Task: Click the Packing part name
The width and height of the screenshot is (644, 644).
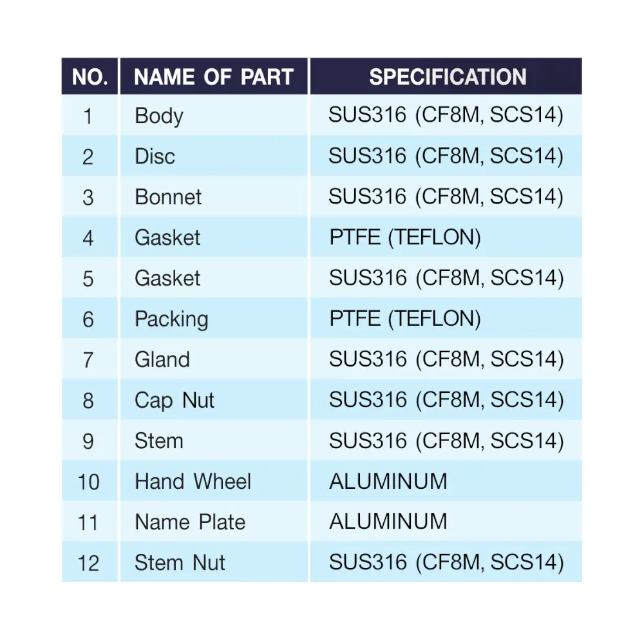Action: [172, 319]
